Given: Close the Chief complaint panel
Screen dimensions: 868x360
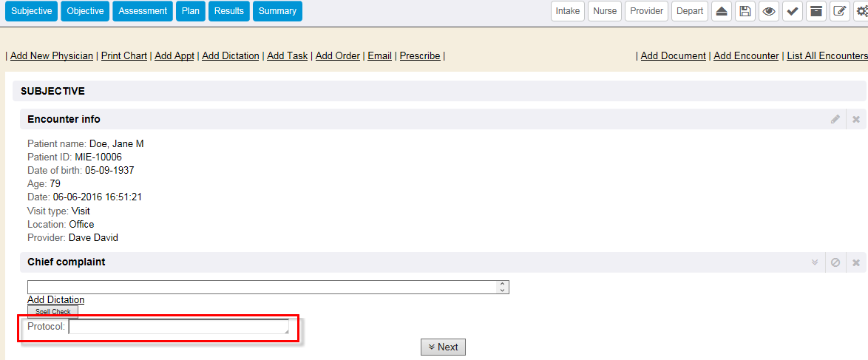Looking at the screenshot, I should click(856, 262).
